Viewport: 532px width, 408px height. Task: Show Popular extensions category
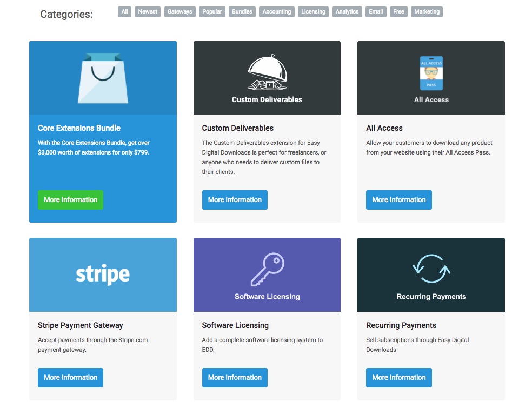tap(212, 11)
